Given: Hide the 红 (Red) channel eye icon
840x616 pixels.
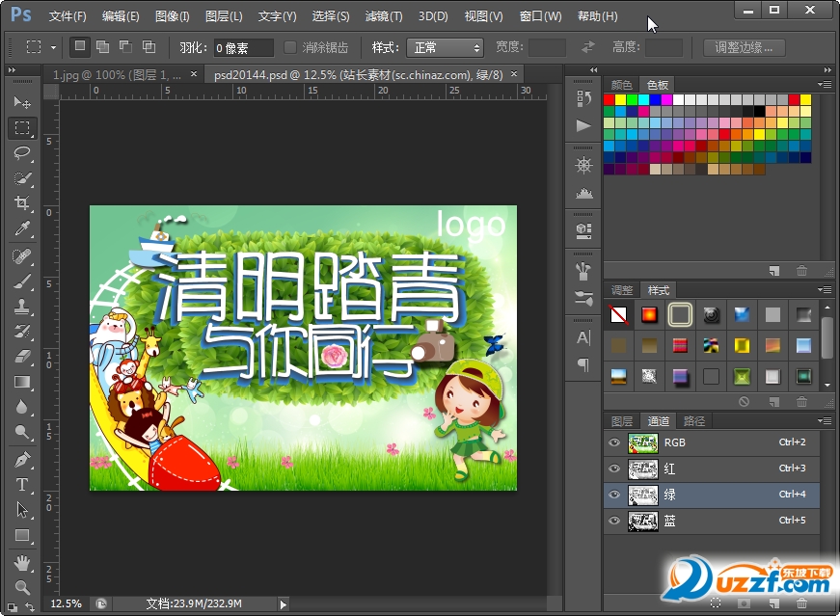Looking at the screenshot, I should (x=614, y=469).
